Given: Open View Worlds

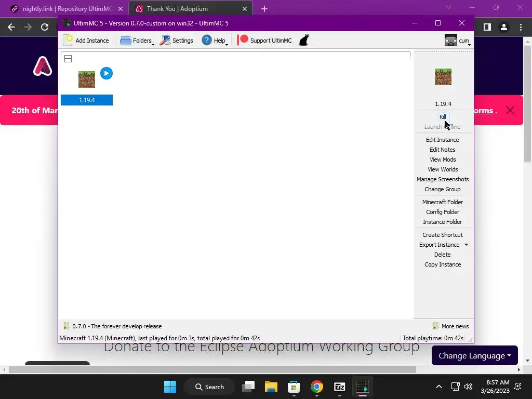Looking at the screenshot, I should [443, 169].
